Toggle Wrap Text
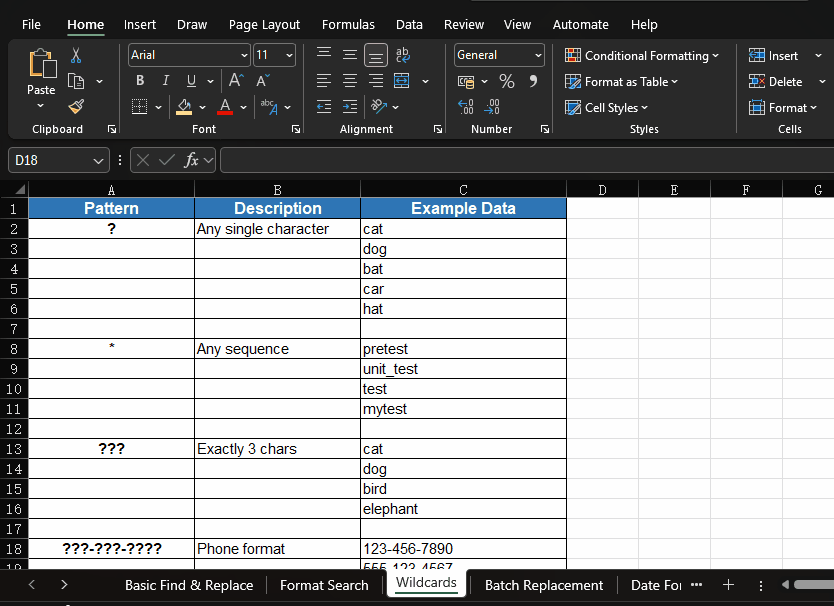The width and height of the screenshot is (834, 606). point(403,54)
